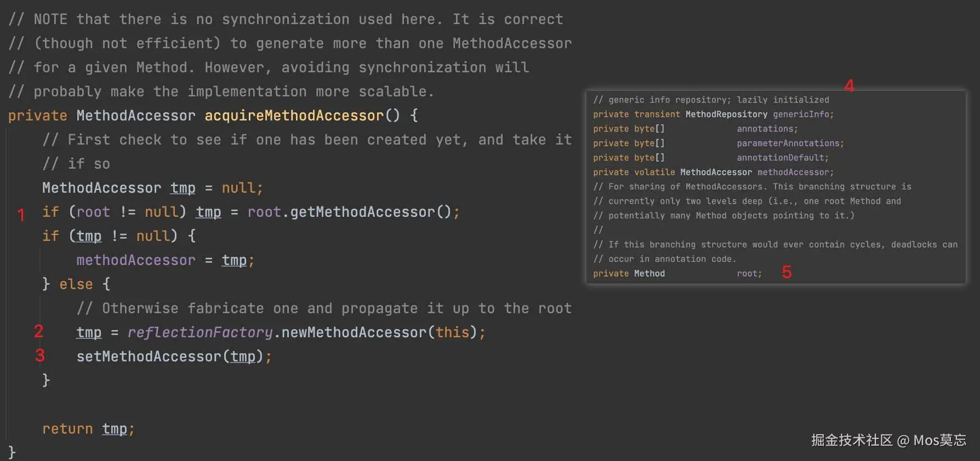980x461 pixels.
Task: Click red annotation number 1
Action: point(21,215)
